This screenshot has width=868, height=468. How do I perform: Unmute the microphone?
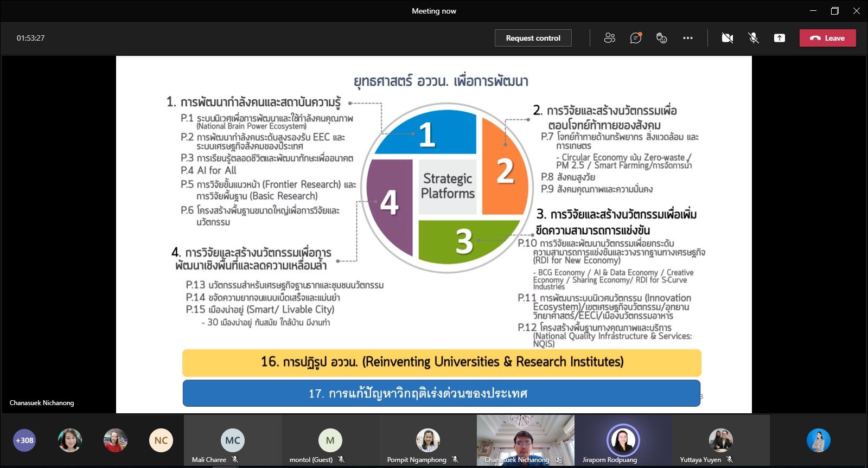click(754, 38)
